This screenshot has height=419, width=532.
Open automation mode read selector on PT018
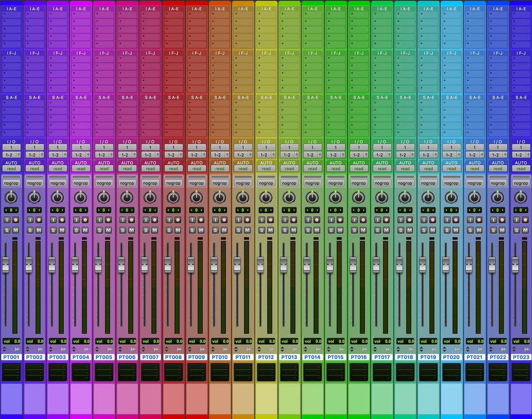(x=405, y=168)
